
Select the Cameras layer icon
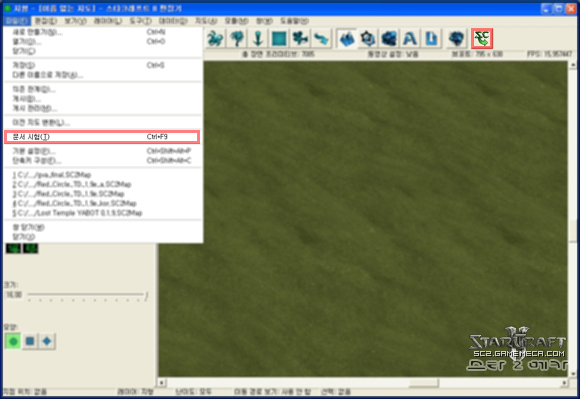point(300,38)
